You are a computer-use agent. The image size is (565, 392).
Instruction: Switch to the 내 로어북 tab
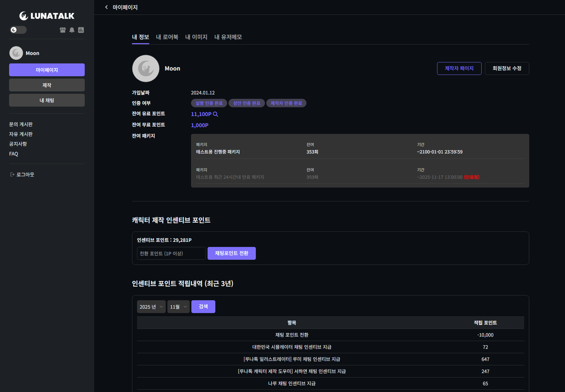pos(167,37)
